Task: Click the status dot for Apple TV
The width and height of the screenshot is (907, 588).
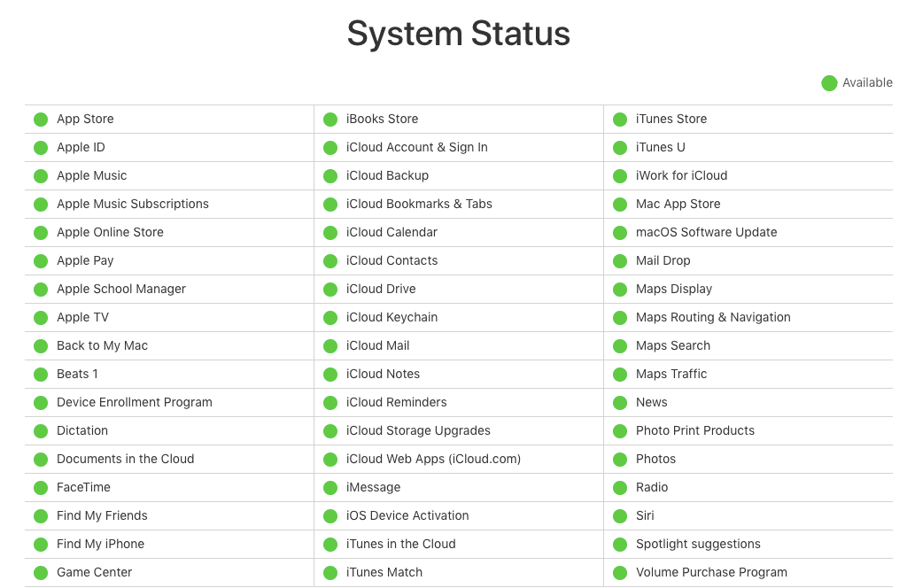Action: (41, 318)
